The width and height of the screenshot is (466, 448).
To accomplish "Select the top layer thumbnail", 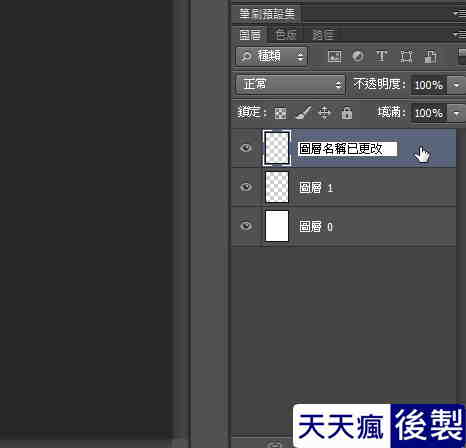I will (276, 148).
